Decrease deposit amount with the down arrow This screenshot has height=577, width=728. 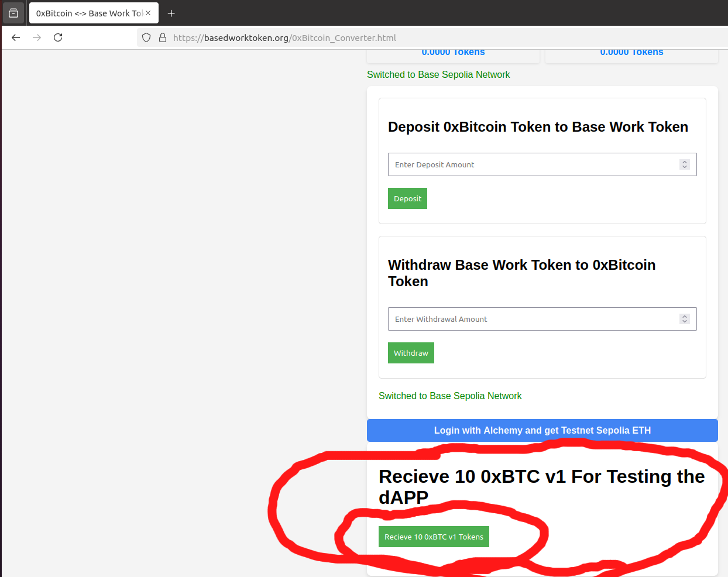point(685,167)
